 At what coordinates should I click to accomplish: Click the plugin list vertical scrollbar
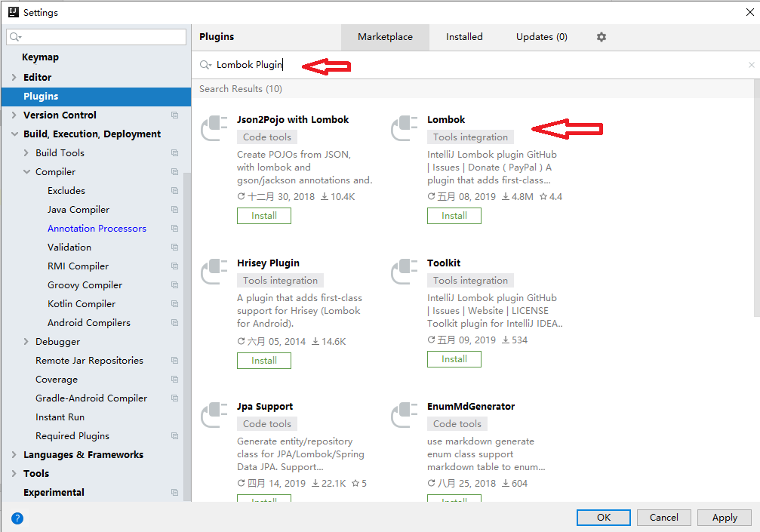757,198
